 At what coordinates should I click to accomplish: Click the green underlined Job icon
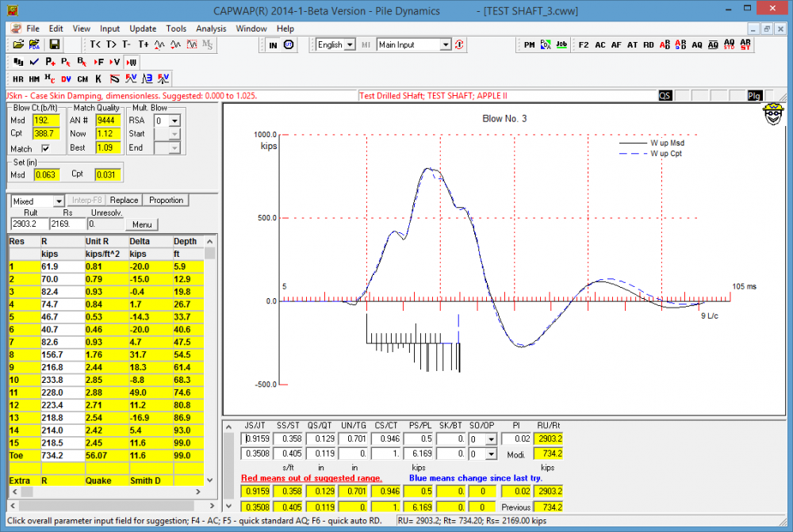[561, 44]
